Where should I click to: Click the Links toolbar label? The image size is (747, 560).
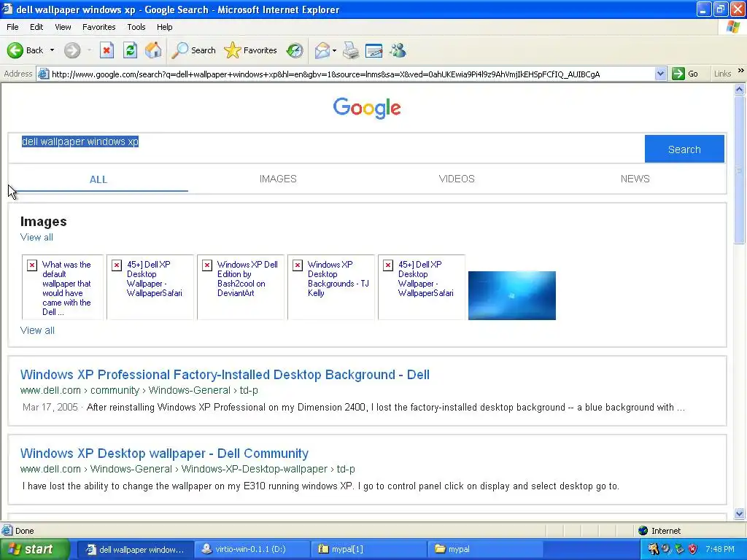tap(722, 74)
